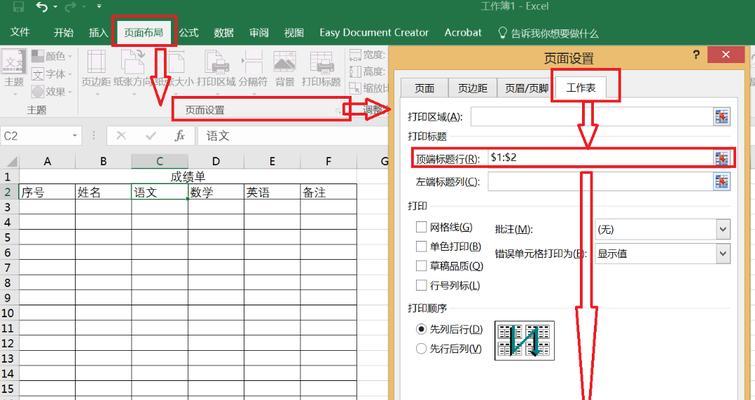Click the 左端标题列 input field
The image size is (755, 400).
tap(600, 181)
